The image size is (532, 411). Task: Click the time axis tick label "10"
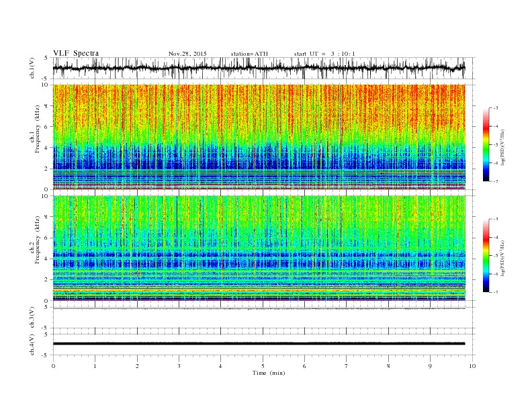point(472,366)
